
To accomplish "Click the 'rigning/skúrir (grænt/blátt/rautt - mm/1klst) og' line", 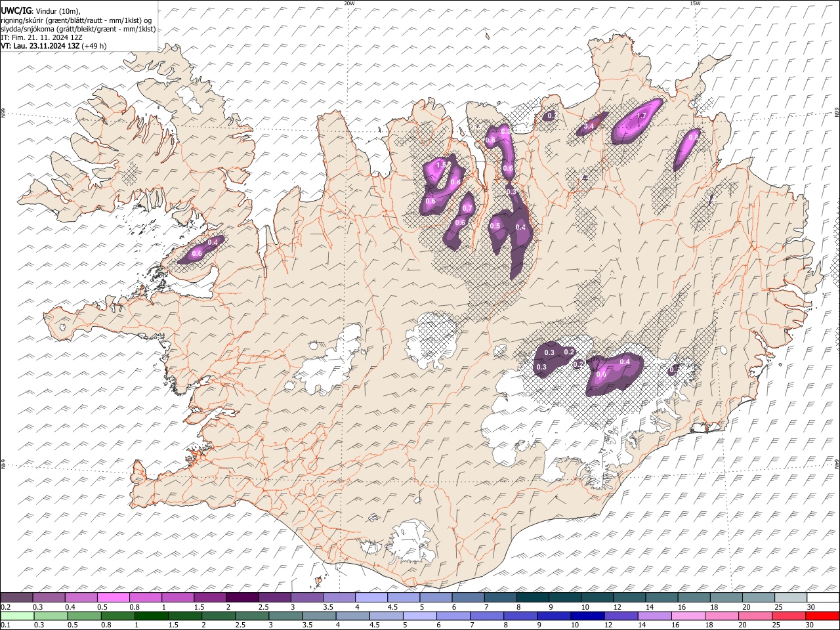I will coord(76,20).
